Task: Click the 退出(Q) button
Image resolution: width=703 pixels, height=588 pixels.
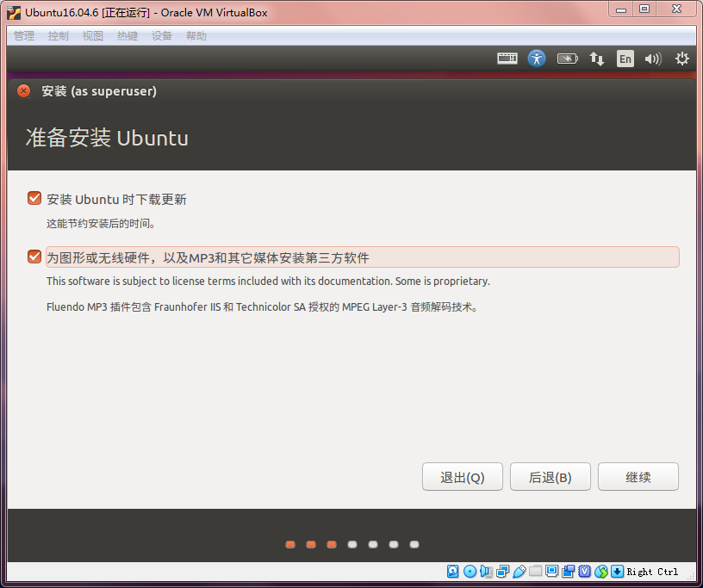Action: tap(463, 477)
